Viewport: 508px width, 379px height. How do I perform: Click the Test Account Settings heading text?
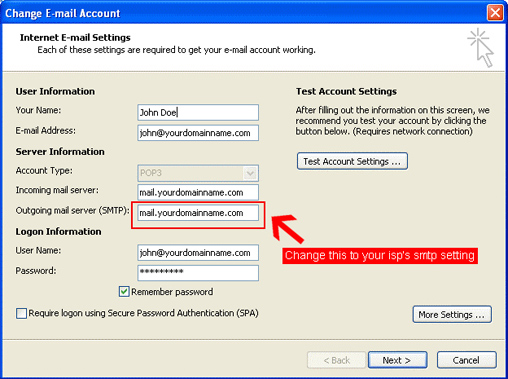tap(346, 91)
